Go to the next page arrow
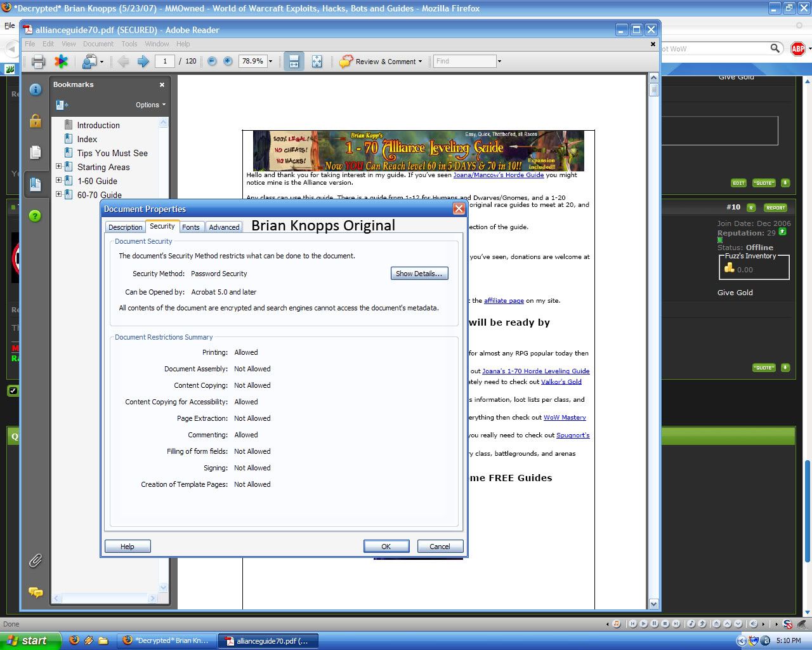 [143, 62]
